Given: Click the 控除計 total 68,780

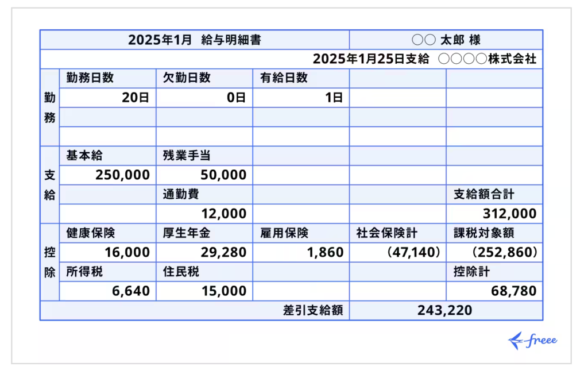Looking at the screenshot, I should pos(514,291).
